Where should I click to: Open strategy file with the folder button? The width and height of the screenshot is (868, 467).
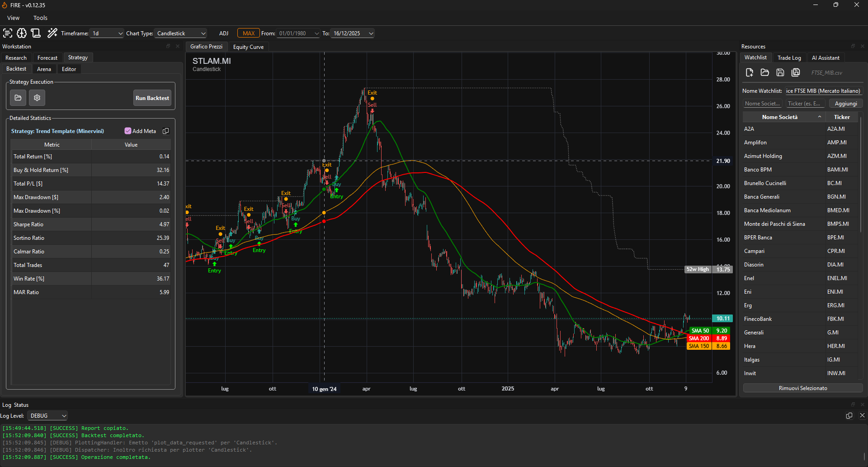tap(18, 98)
